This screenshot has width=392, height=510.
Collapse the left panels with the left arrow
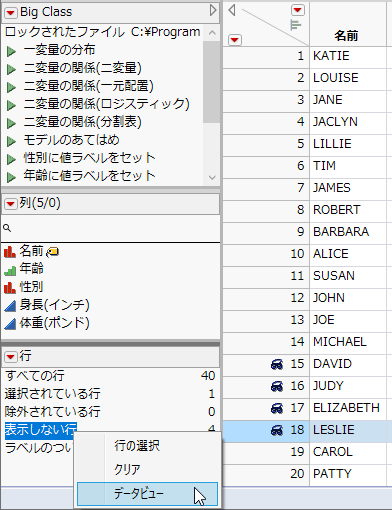pos(232,10)
